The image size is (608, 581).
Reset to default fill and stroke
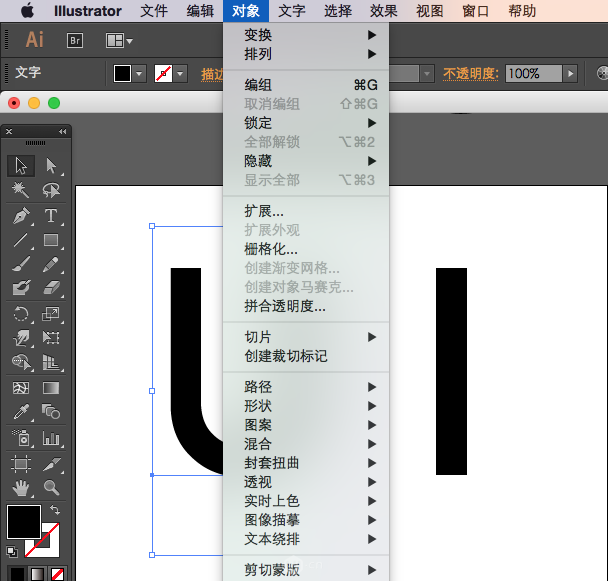[12, 551]
